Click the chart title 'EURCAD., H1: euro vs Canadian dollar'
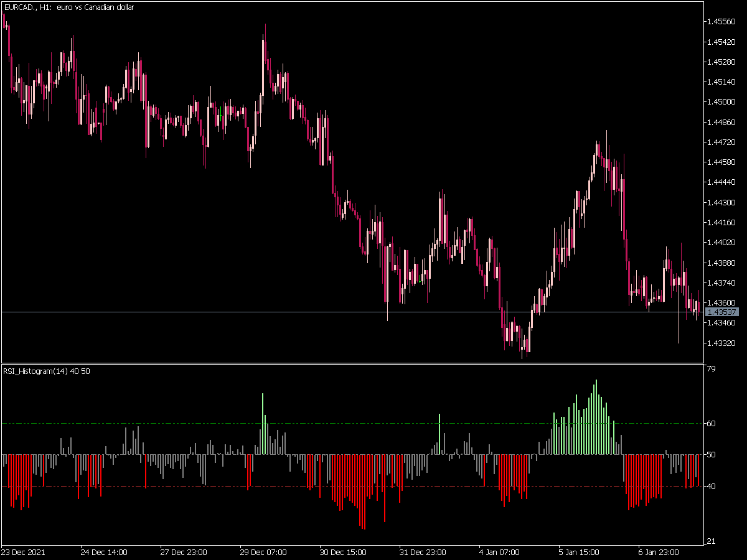This screenshot has height=560, width=747. [69, 7]
